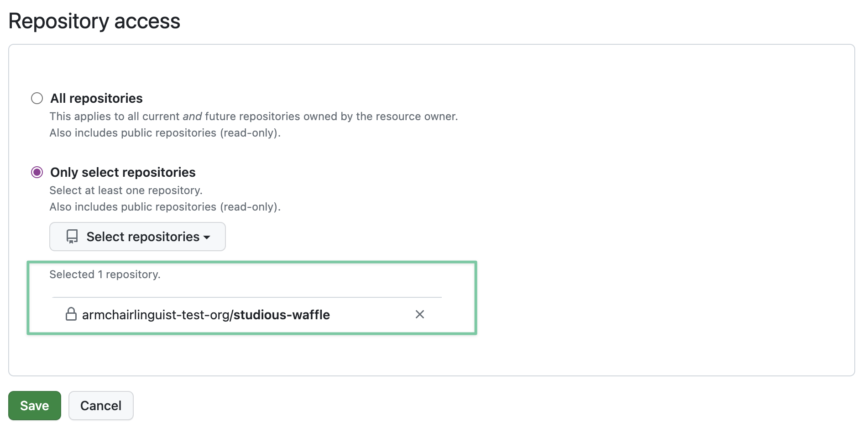This screenshot has width=868, height=433.
Task: Enable access to all current and future repositories
Action: click(x=37, y=98)
